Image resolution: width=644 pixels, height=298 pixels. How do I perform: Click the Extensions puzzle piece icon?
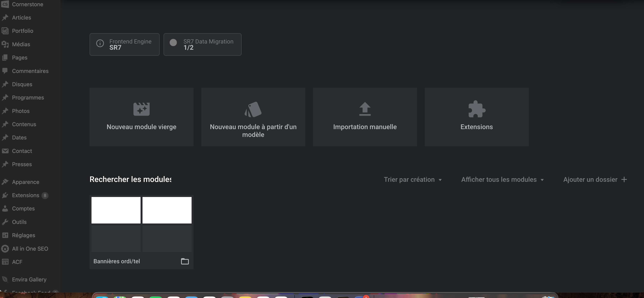pyautogui.click(x=477, y=109)
